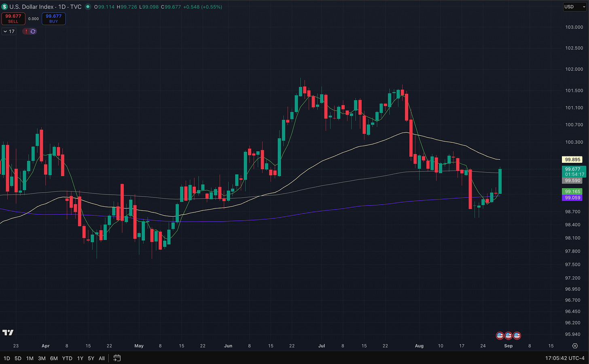This screenshot has width=589, height=364.
Task: Choose the YTD date range
Action: [x=67, y=358]
